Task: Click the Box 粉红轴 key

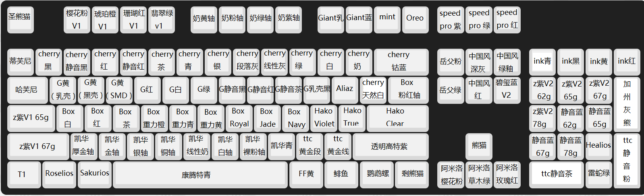Action: pos(408,90)
